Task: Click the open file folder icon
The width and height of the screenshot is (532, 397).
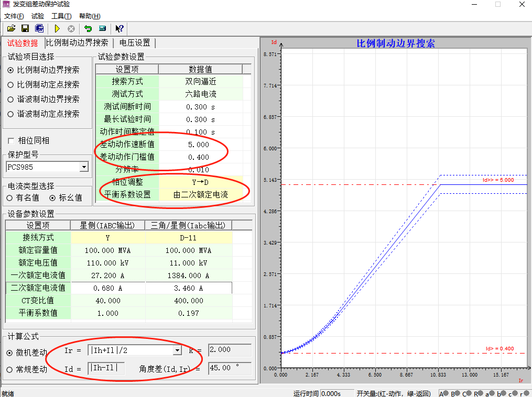Action: 11,28
